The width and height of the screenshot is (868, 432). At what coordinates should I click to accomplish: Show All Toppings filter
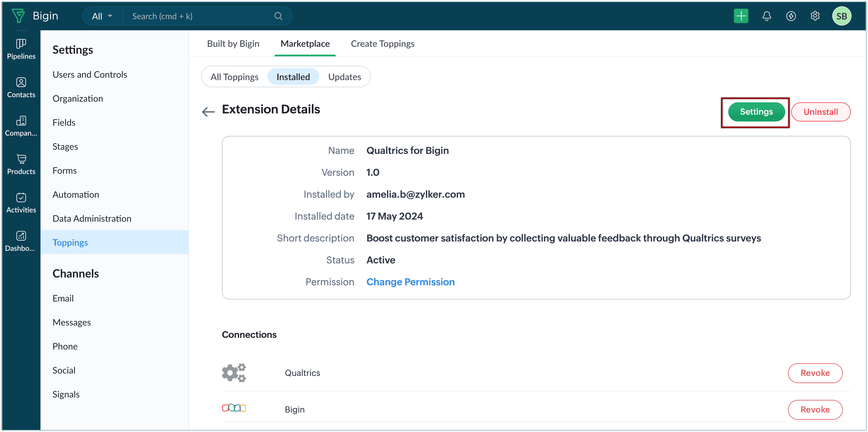point(234,77)
